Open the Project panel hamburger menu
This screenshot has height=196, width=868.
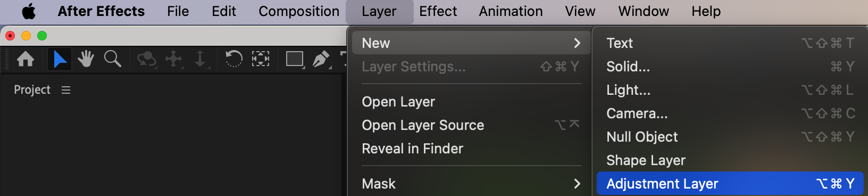pos(66,90)
